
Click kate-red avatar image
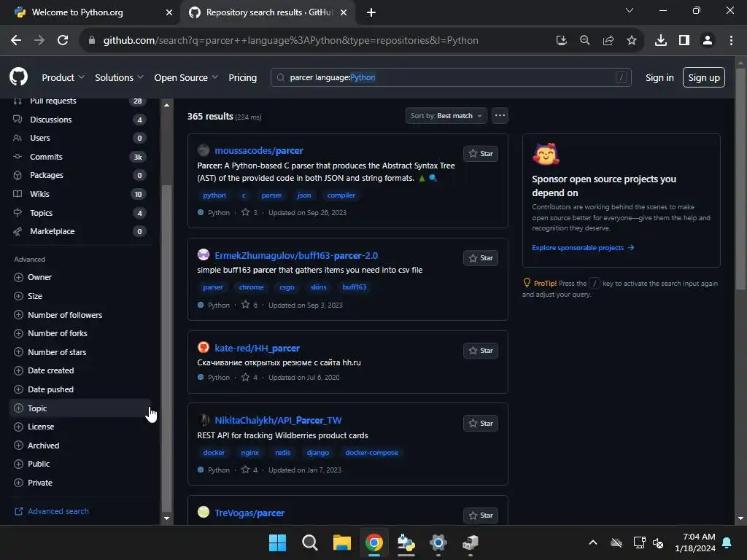204,347
